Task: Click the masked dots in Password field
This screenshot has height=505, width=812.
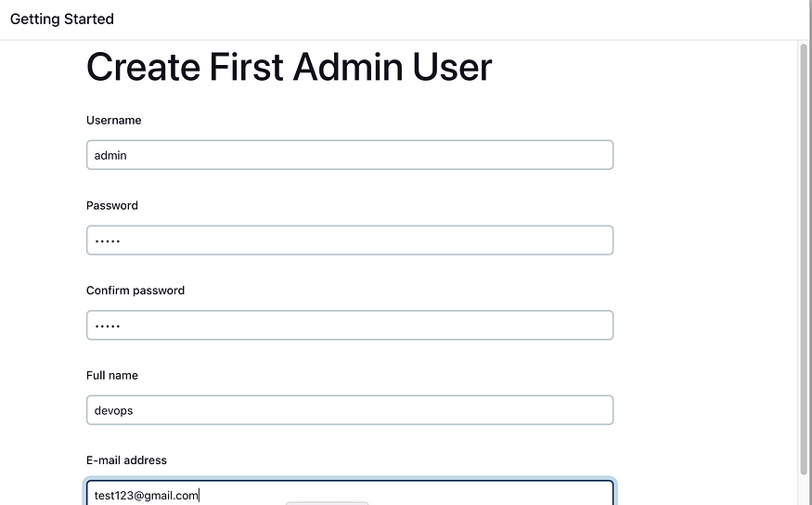Action: click(108, 241)
